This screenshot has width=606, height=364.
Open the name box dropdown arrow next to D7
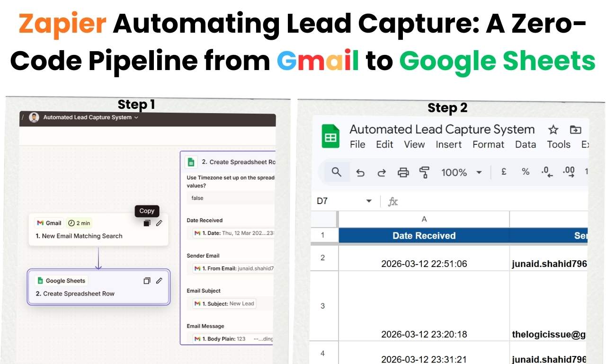(x=369, y=201)
